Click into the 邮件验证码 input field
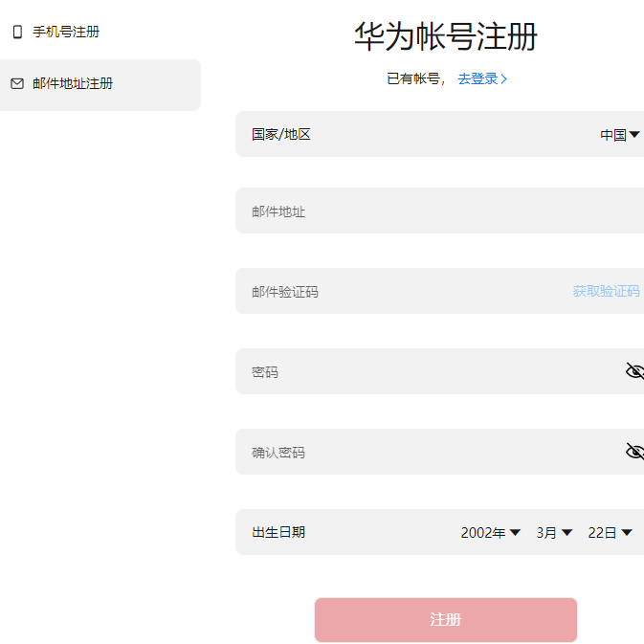The image size is (644, 644). pos(402,291)
